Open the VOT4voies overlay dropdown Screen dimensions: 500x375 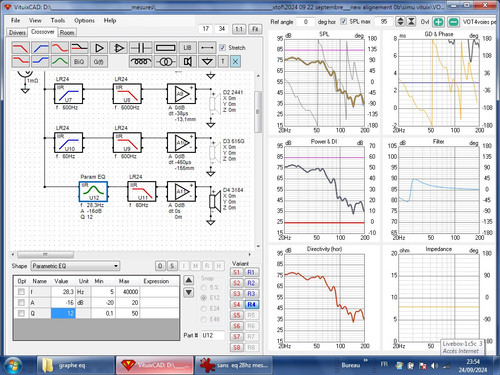click(x=479, y=22)
